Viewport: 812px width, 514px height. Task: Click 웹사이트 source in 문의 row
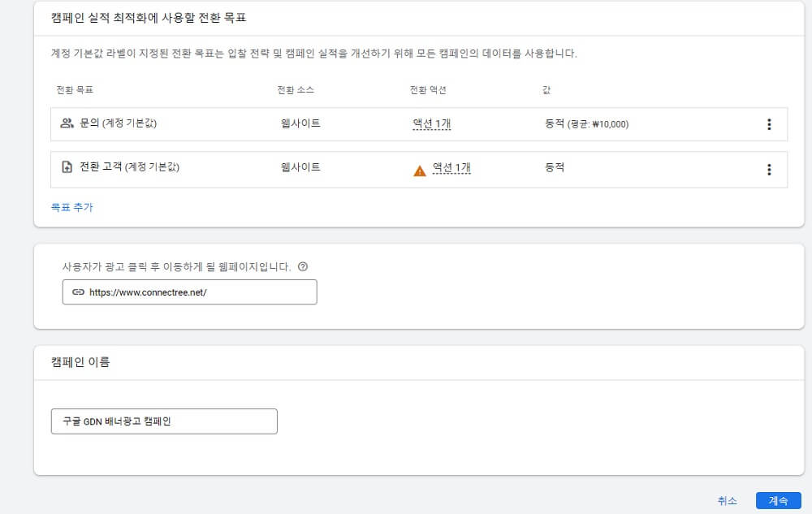[300, 123]
